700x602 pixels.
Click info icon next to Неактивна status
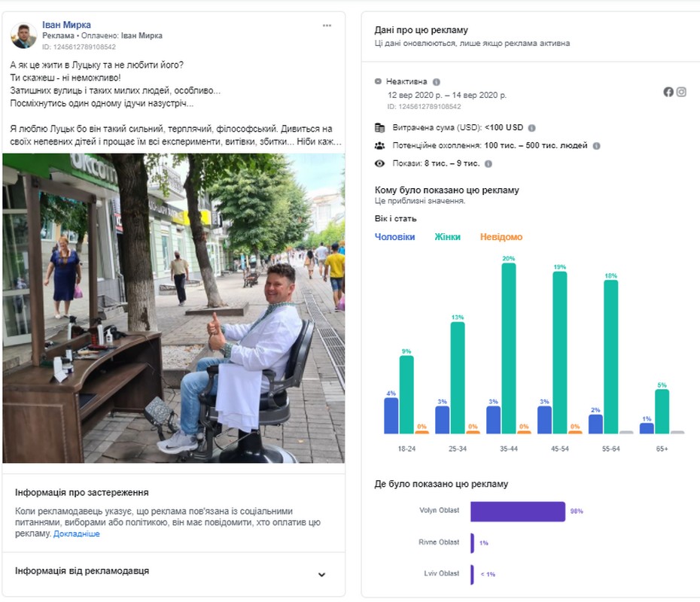(x=437, y=82)
